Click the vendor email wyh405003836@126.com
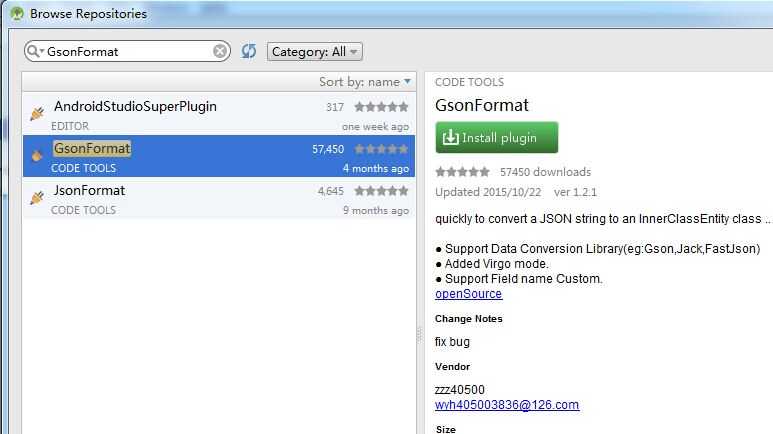The height and width of the screenshot is (434, 773). pos(507,405)
